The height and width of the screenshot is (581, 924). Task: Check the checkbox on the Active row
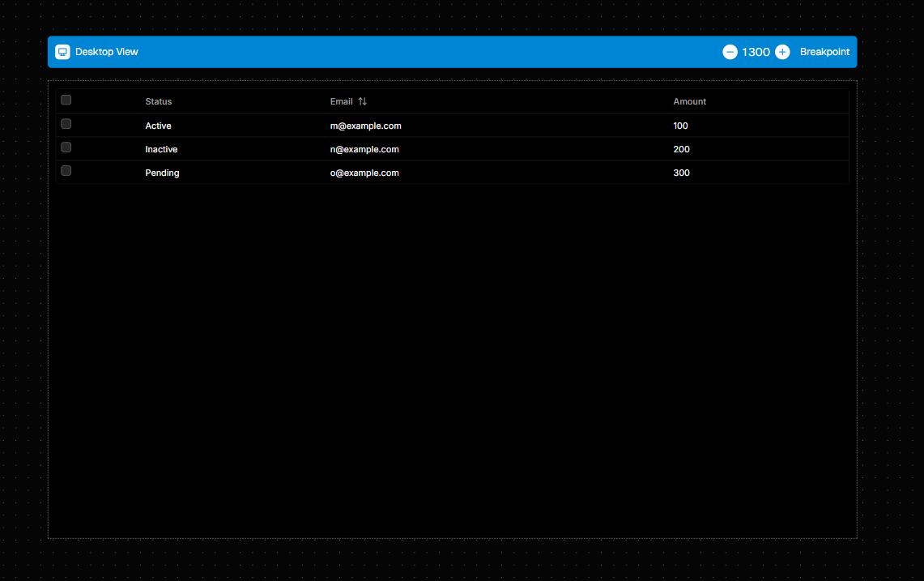(x=66, y=123)
